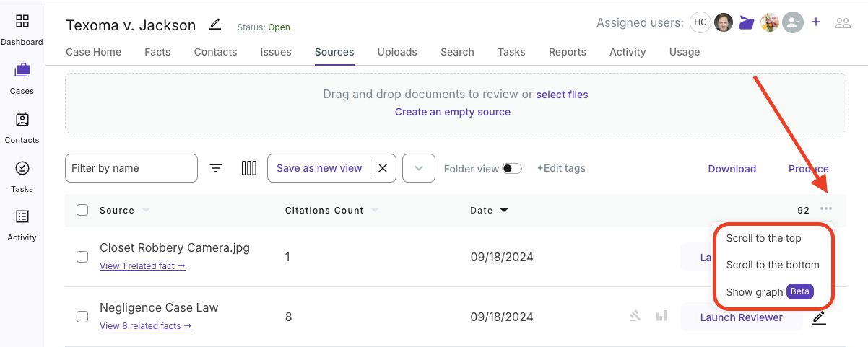Edit the Negligence Case Law row

coord(818,317)
